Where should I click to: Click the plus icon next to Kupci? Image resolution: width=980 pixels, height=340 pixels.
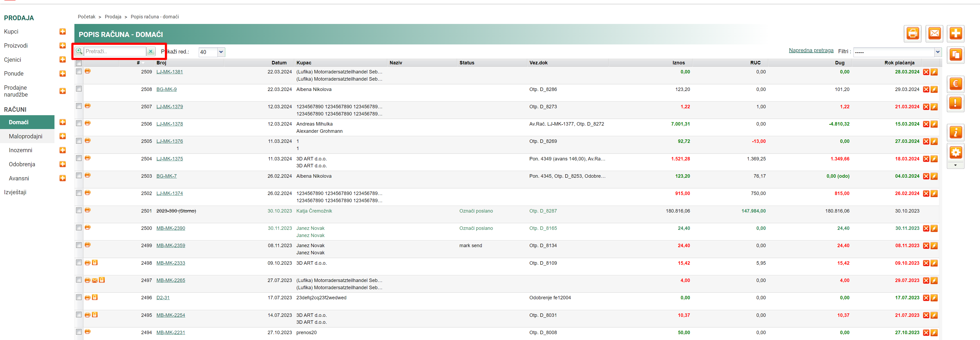(x=63, y=32)
